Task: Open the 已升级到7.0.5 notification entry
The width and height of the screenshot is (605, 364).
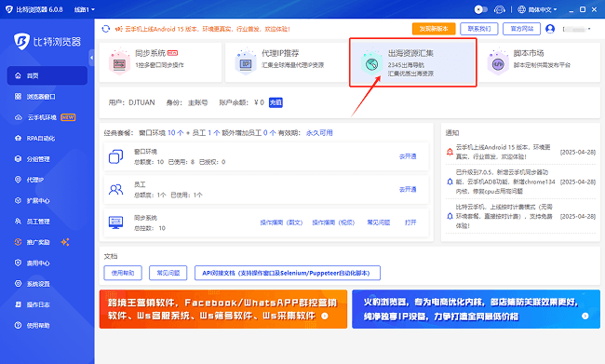Action: 520,182
